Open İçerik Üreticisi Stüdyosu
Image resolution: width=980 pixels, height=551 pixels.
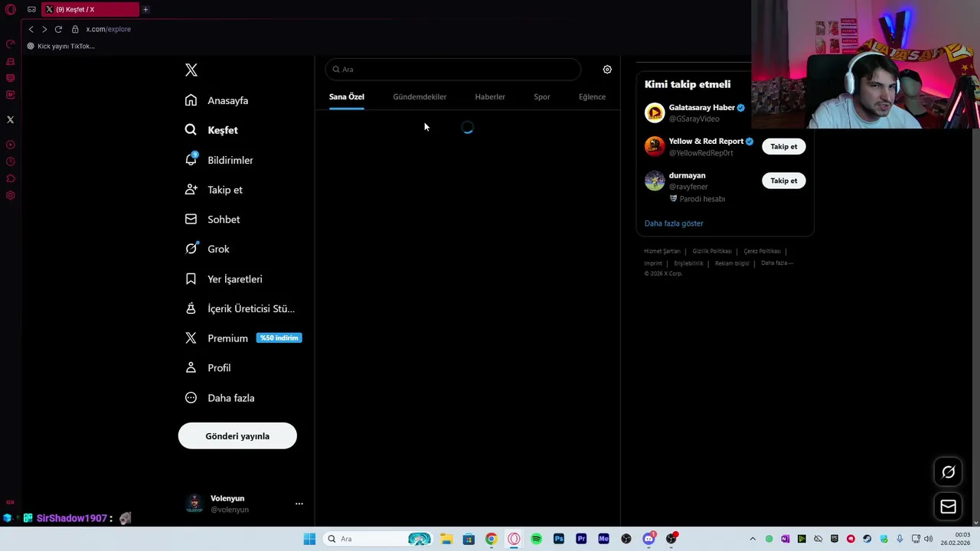240,308
